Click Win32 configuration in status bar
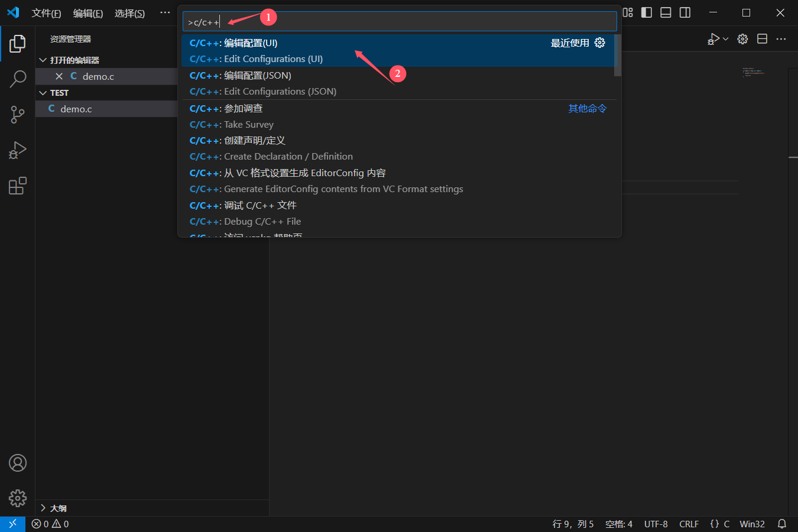The height and width of the screenshot is (532, 798). click(x=752, y=524)
